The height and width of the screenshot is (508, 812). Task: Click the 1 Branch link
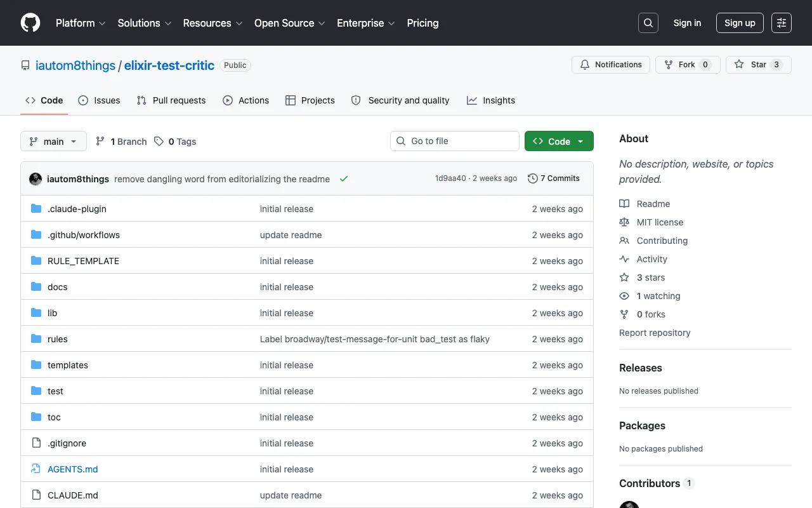121,142
